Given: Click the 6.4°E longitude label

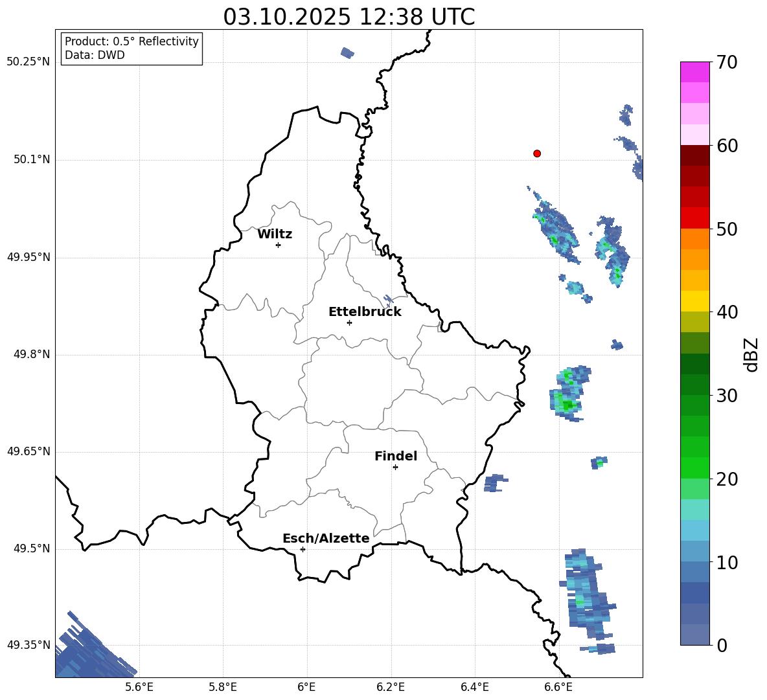Looking at the screenshot, I should click(x=474, y=687).
